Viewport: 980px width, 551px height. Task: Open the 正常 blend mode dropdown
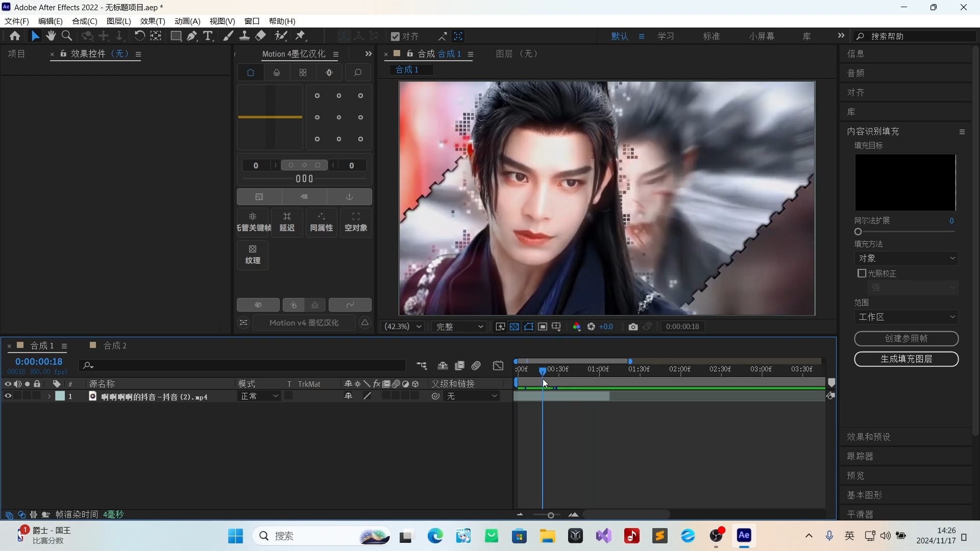click(x=259, y=396)
